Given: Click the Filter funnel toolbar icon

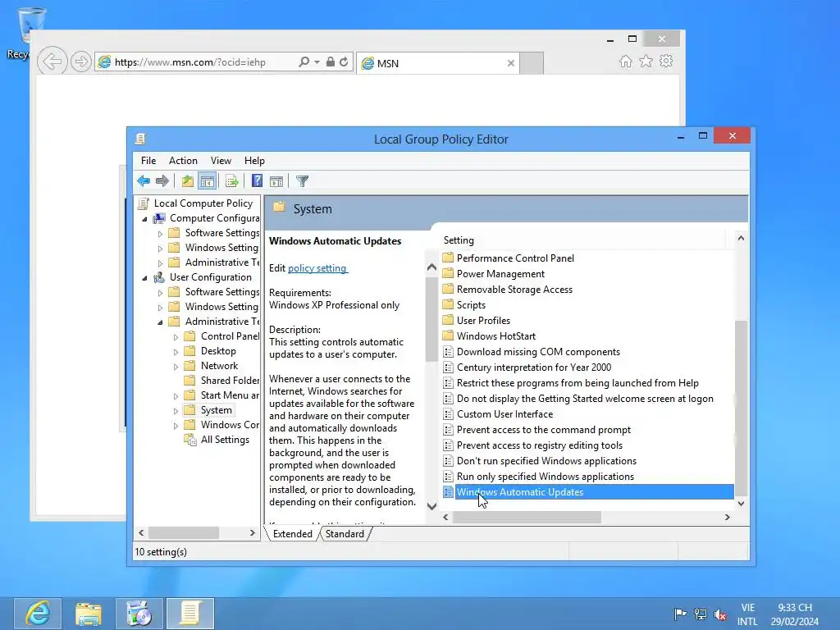Looking at the screenshot, I should click(302, 181).
